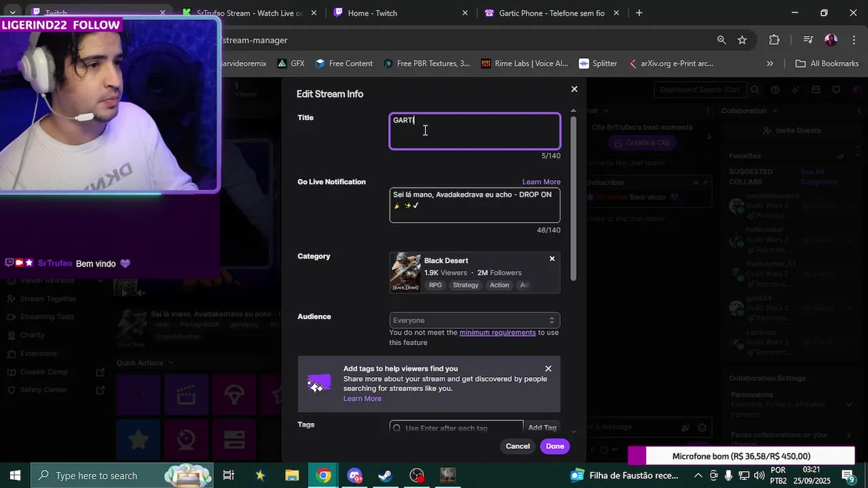Image resolution: width=868 pixels, height=488 pixels.
Task: Open the All Bookmarks folder
Action: click(827, 64)
